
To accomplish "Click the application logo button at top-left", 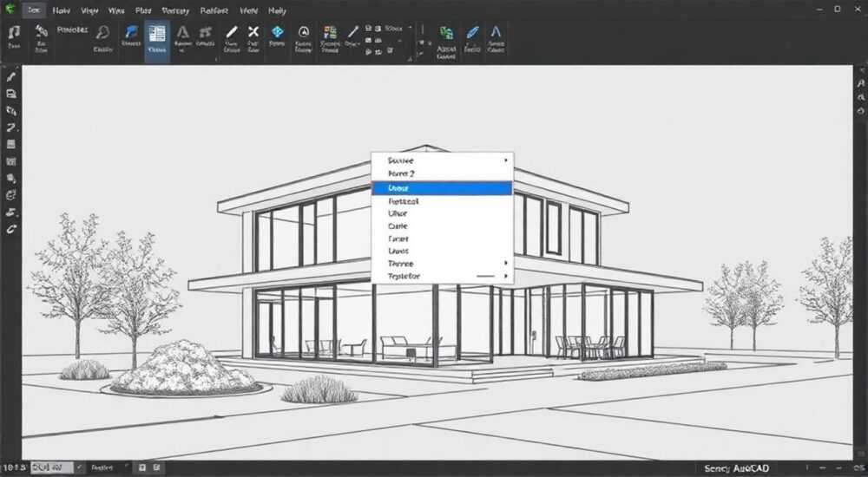I will pyautogui.click(x=10, y=10).
